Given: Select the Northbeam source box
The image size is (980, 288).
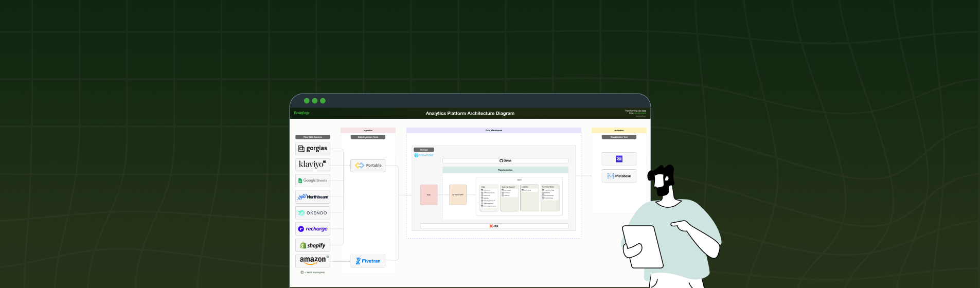Looking at the screenshot, I should pyautogui.click(x=313, y=197).
